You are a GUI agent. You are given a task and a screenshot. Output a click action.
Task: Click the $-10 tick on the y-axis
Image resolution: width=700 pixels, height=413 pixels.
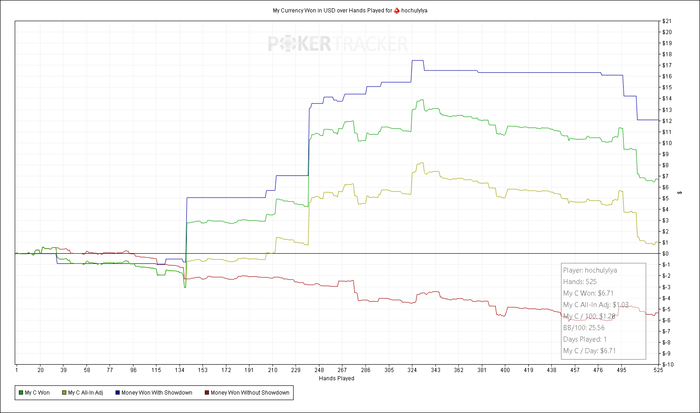(x=668, y=364)
